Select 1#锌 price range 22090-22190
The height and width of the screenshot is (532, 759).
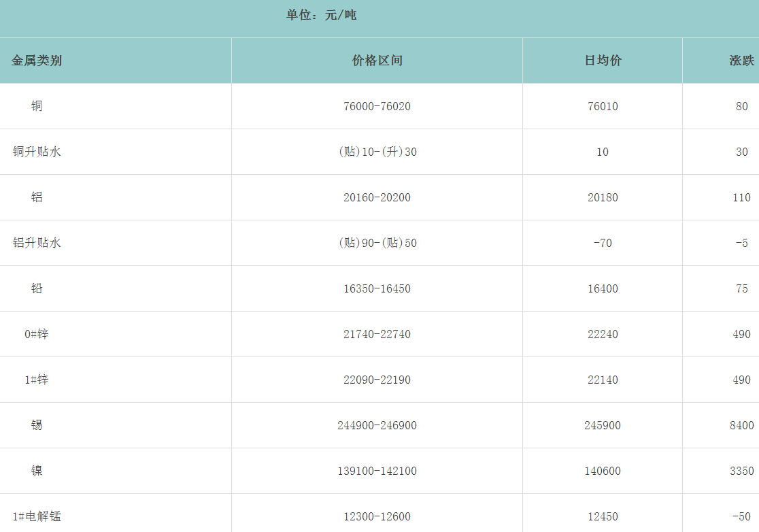point(377,380)
